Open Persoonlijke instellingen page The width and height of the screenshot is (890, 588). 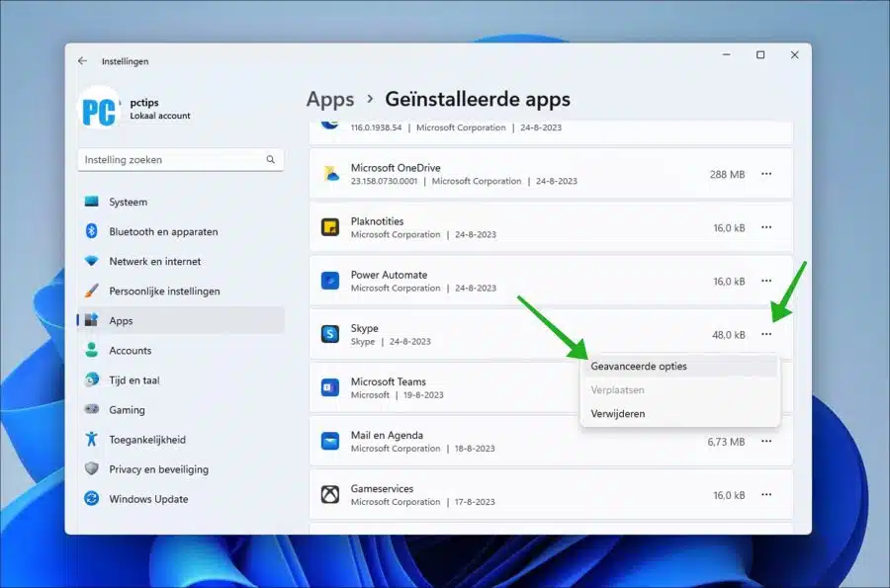click(x=181, y=291)
